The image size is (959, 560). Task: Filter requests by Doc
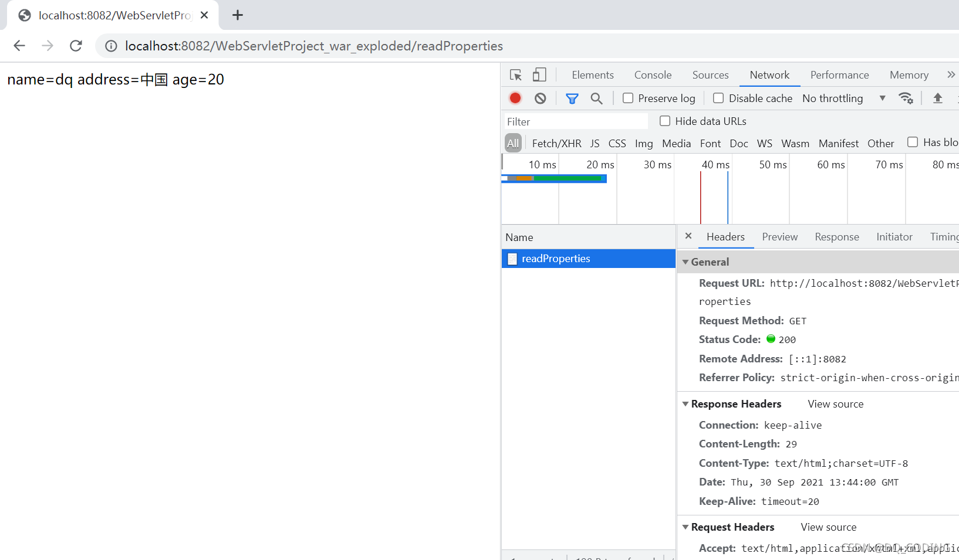click(739, 144)
